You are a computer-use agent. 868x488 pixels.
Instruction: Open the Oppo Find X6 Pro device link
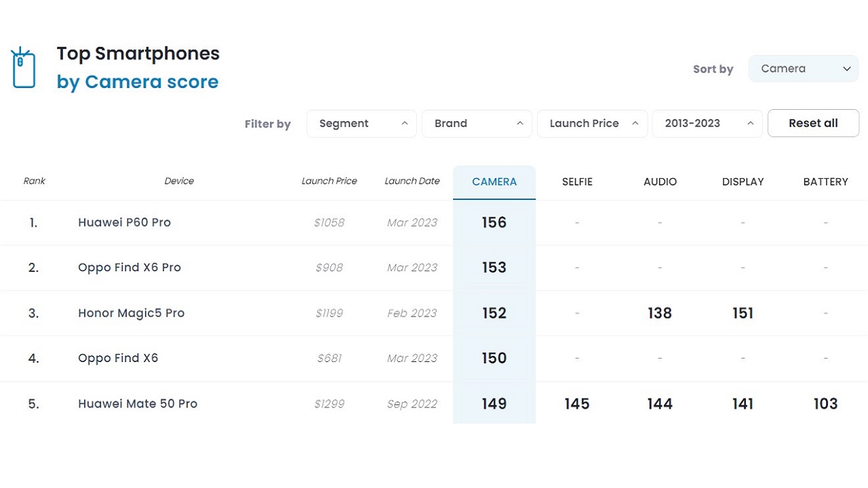tap(130, 267)
